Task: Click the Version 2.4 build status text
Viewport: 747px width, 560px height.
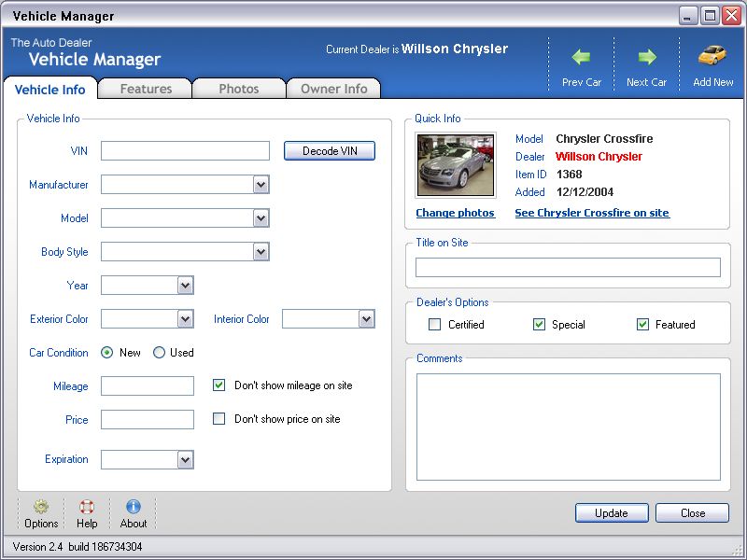Action: click(x=78, y=547)
